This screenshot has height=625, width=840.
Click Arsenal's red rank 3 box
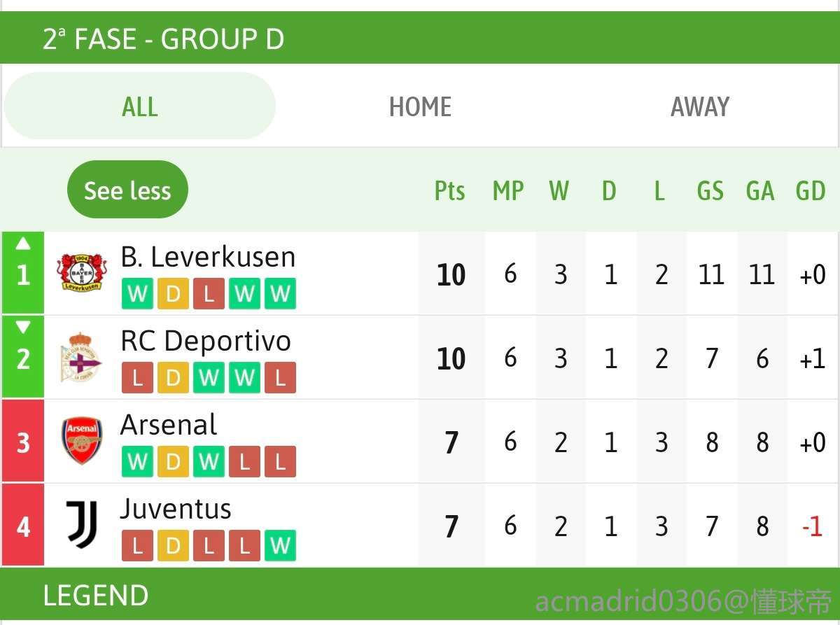click(x=23, y=442)
